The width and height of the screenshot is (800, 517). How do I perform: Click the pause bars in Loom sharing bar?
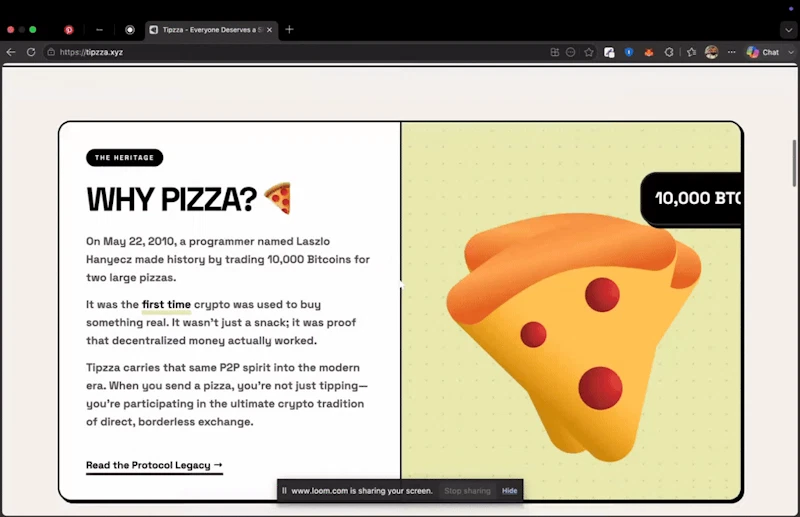click(284, 491)
